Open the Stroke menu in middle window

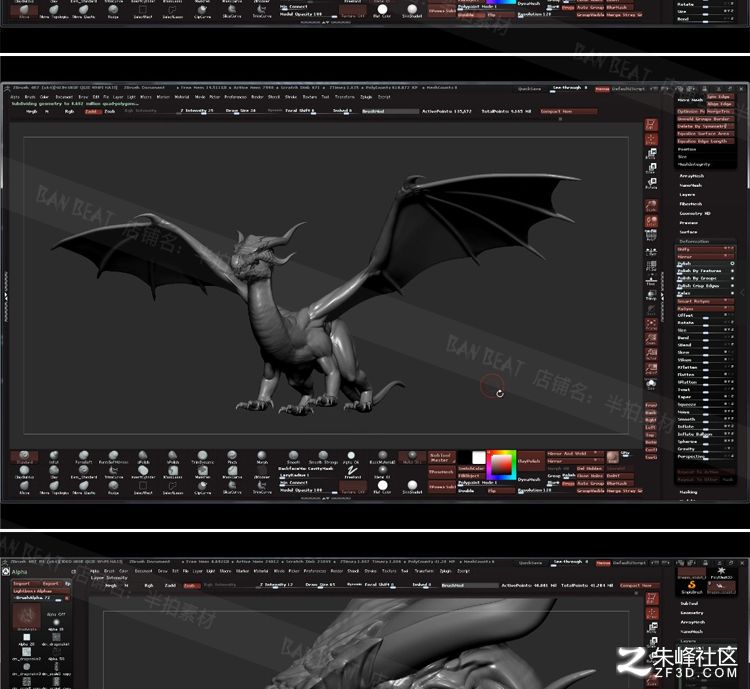tap(291, 97)
